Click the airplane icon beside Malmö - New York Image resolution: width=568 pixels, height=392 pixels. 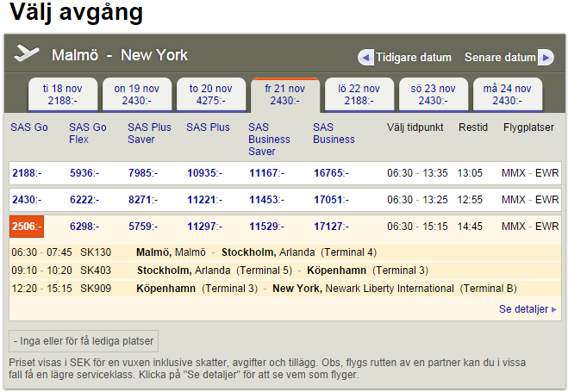click(x=27, y=53)
